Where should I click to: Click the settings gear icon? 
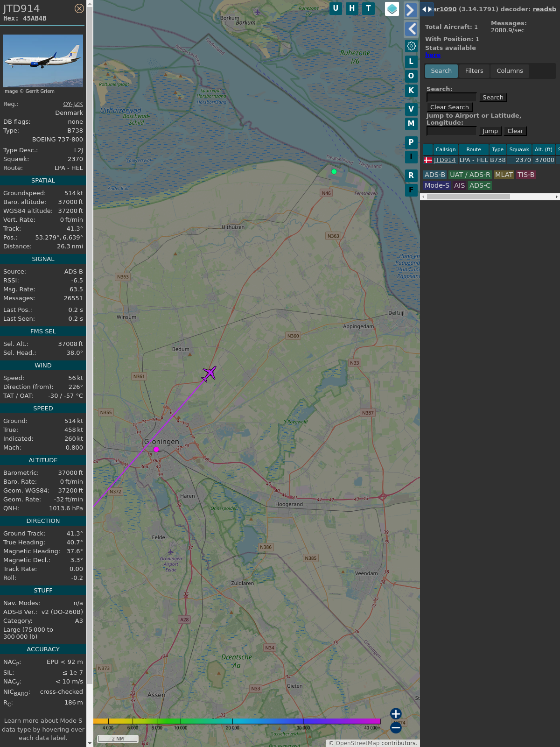coord(411,46)
